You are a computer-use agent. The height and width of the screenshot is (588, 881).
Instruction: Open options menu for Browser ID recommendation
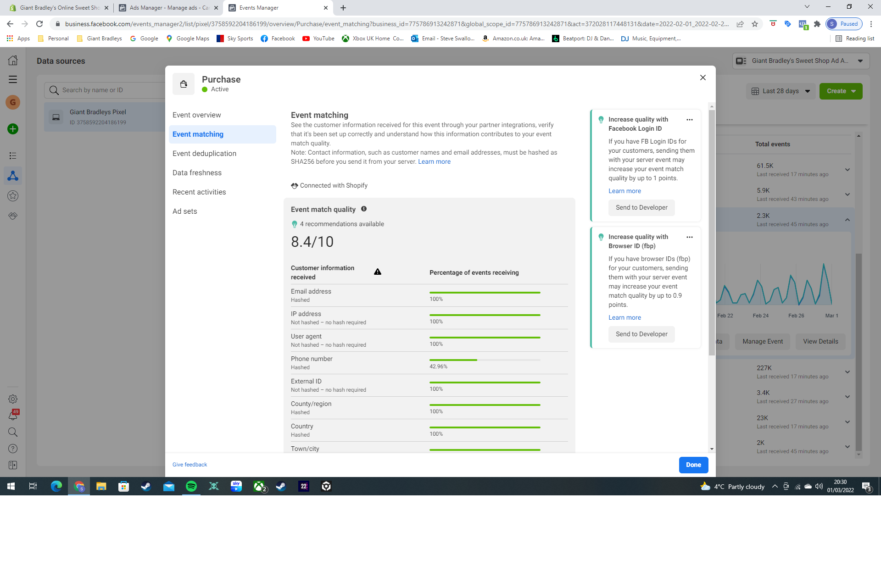tap(689, 237)
